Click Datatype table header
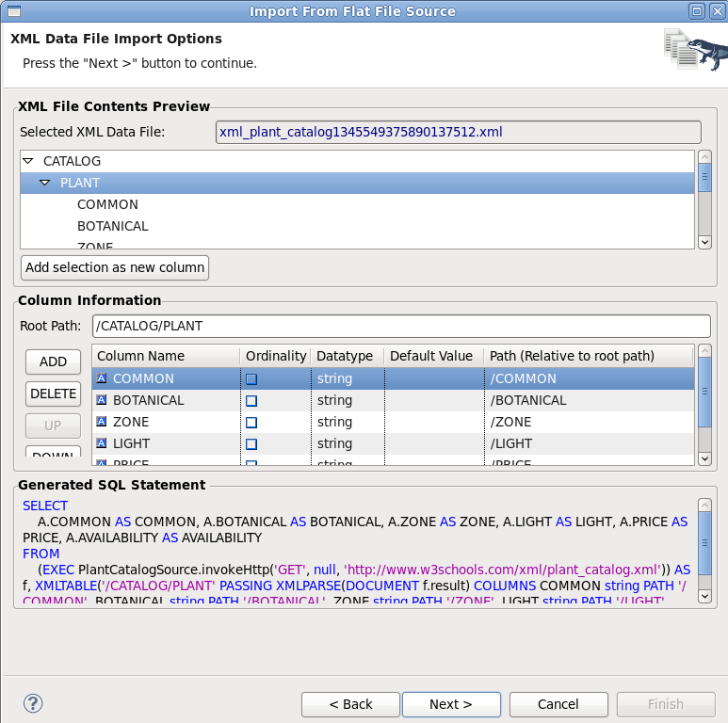 [348, 356]
